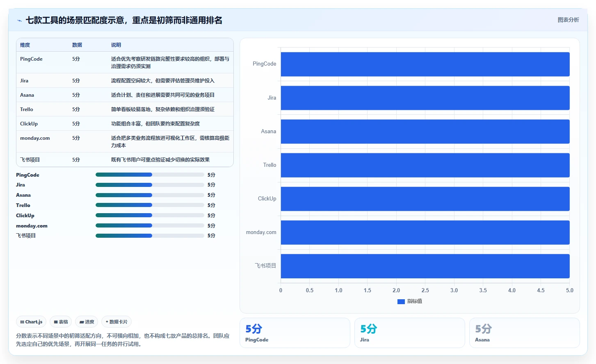Screen dimensions: 596x364
Task: Click the 指标值 legend label
Action: click(x=415, y=301)
